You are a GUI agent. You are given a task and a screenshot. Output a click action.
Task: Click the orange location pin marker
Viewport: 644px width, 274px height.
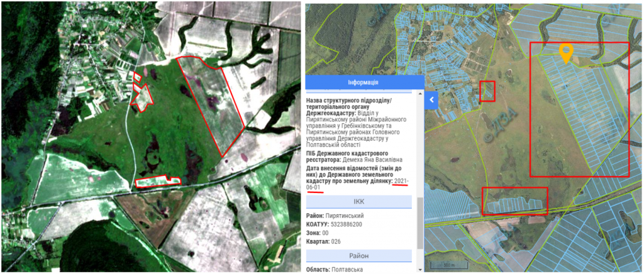[x=566, y=53]
